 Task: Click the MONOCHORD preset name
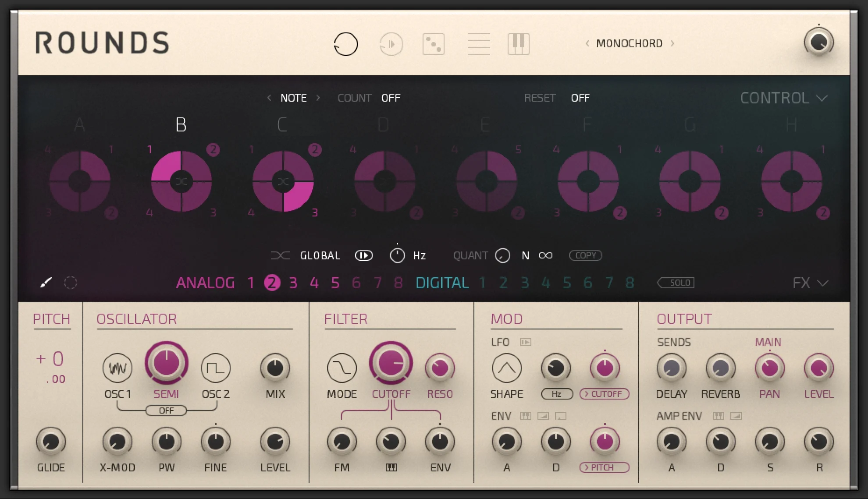[x=629, y=43]
